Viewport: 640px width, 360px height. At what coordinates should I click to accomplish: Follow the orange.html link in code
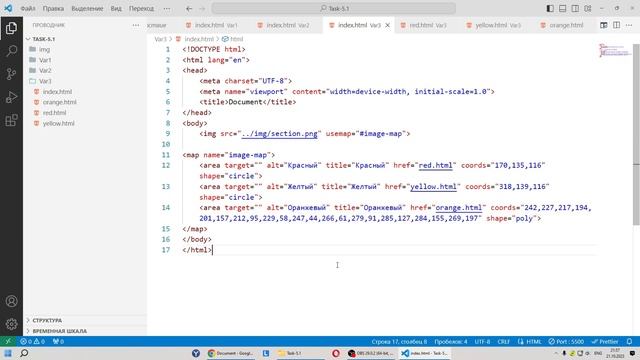click(x=459, y=208)
